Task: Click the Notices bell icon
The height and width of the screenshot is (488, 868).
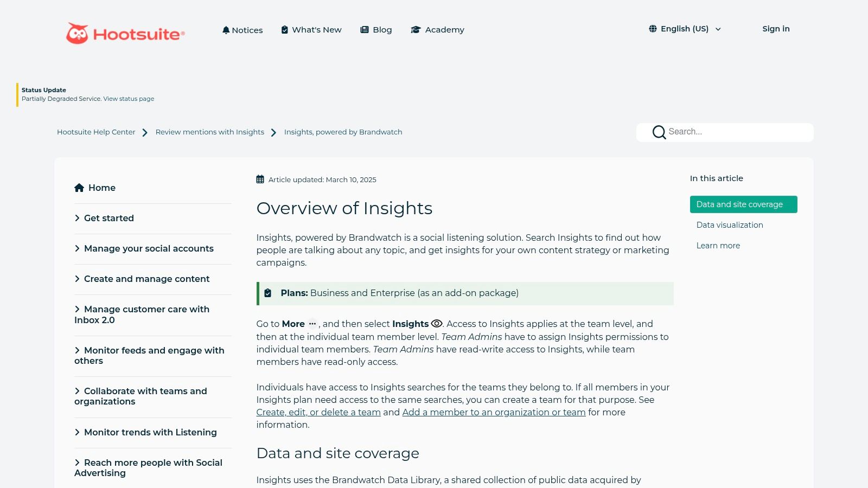Action: pyautogui.click(x=226, y=30)
